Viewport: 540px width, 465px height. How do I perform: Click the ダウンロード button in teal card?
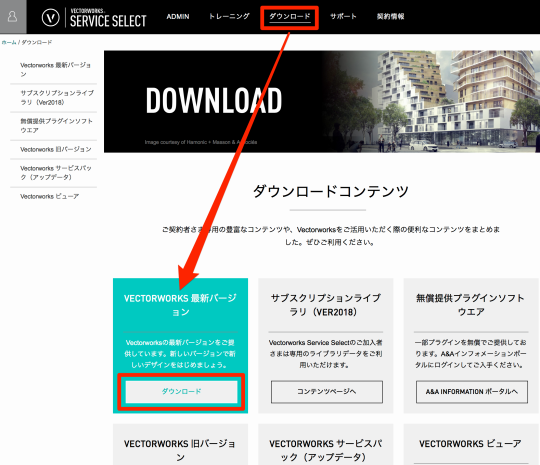pos(181,392)
